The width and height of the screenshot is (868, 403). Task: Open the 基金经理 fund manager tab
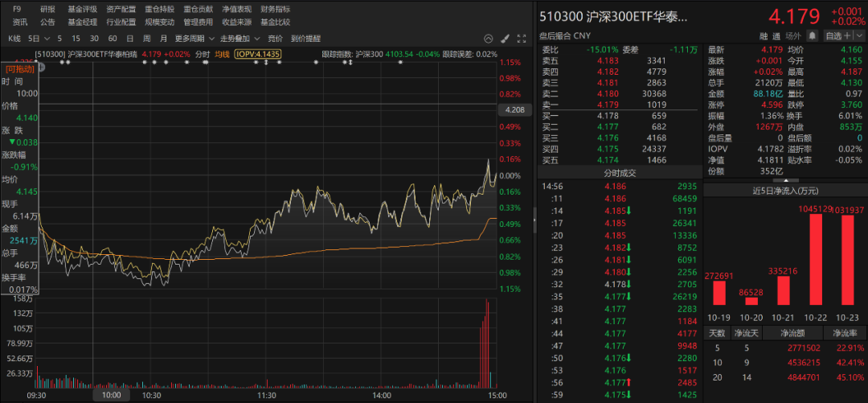[x=83, y=23]
